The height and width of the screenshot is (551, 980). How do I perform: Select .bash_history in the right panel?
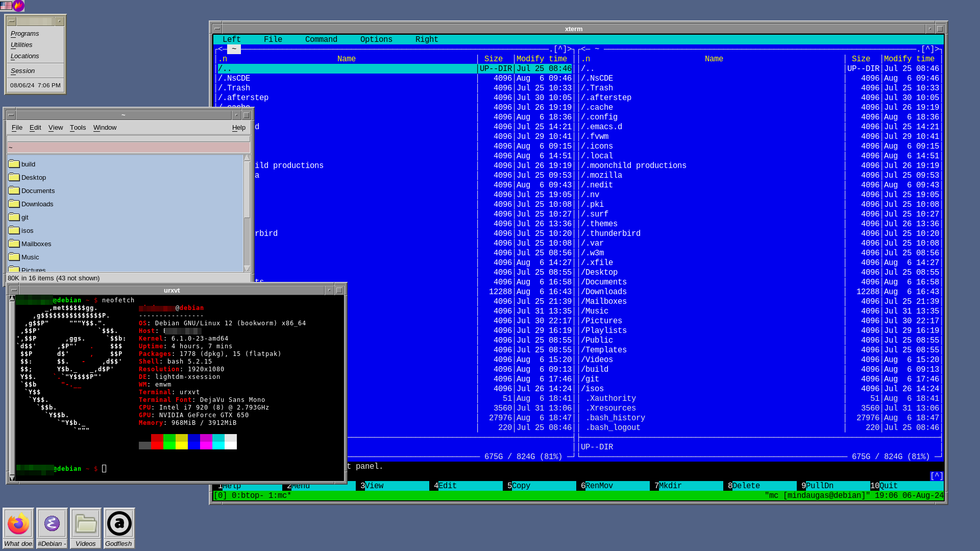761,418
